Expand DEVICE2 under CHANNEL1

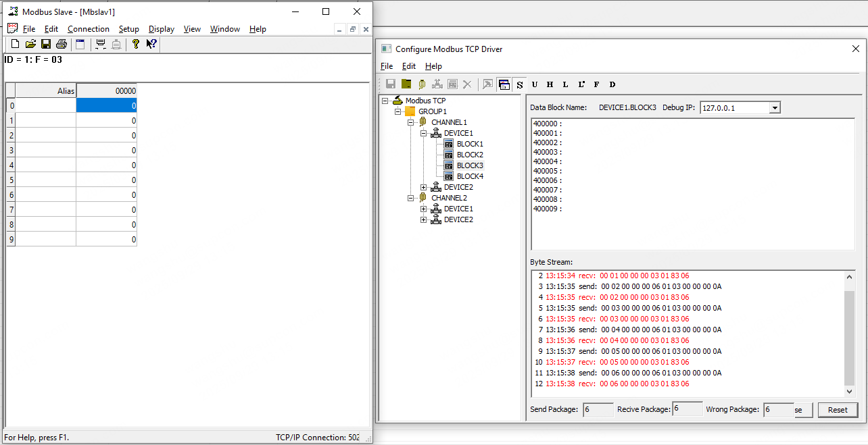click(x=424, y=187)
